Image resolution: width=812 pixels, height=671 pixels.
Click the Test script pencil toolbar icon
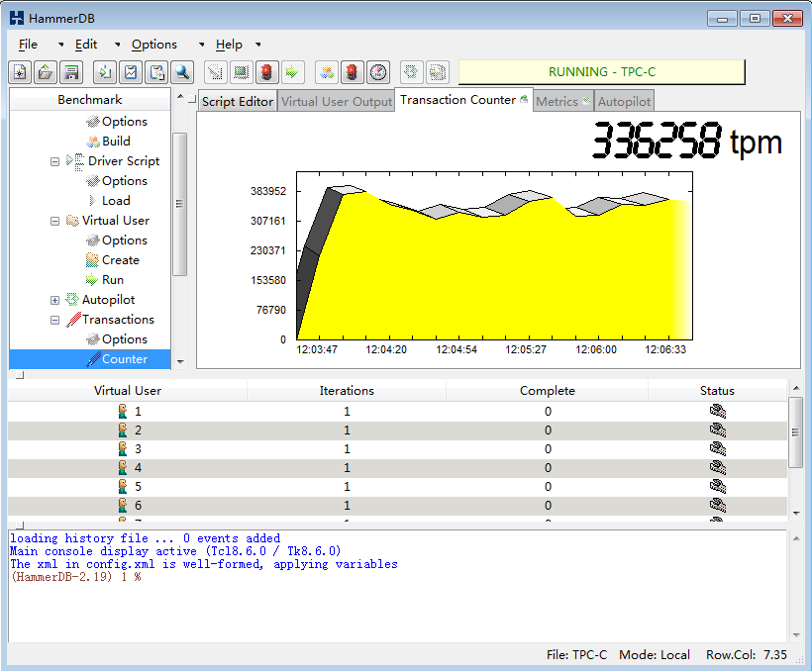click(216, 72)
